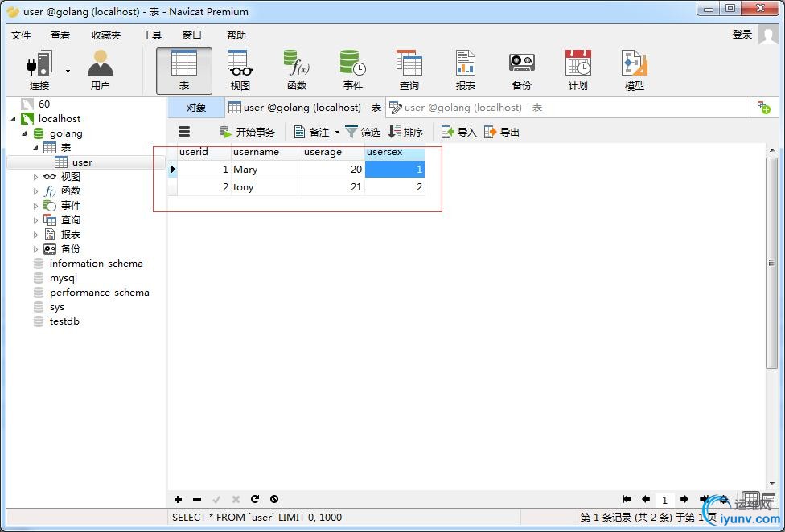Click the user avatar next to 登录
785x532 pixels.
[x=768, y=35]
